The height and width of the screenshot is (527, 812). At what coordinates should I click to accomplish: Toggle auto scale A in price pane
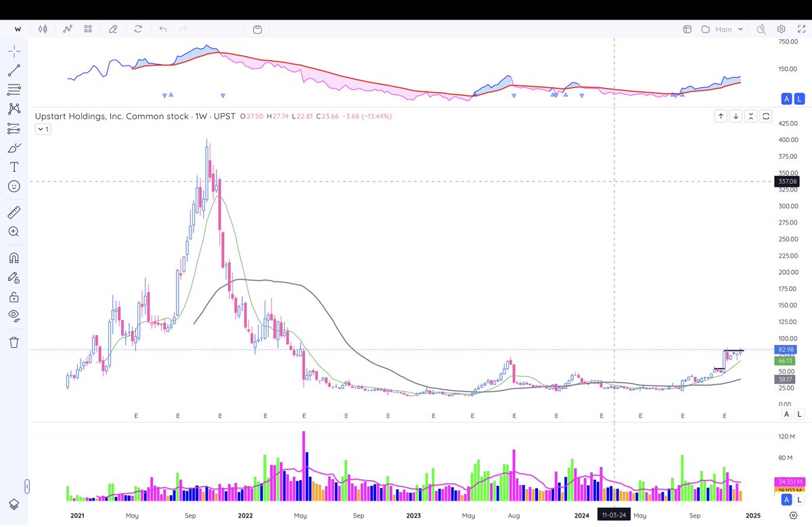(786, 414)
